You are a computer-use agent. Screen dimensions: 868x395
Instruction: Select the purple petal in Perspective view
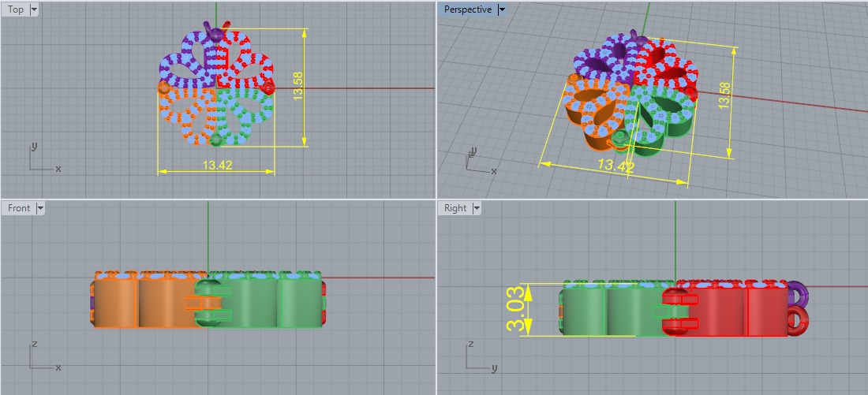604,58
